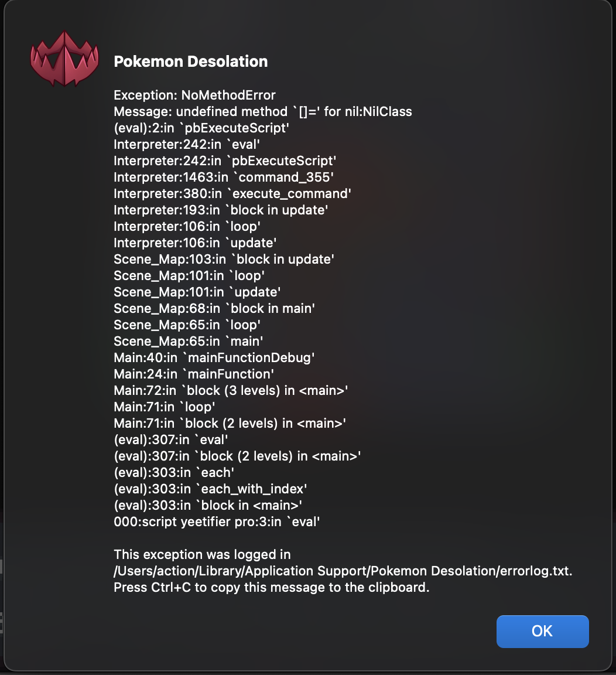The image size is (616, 675).
Task: Click the This exception was logged in text
Action: [202, 554]
